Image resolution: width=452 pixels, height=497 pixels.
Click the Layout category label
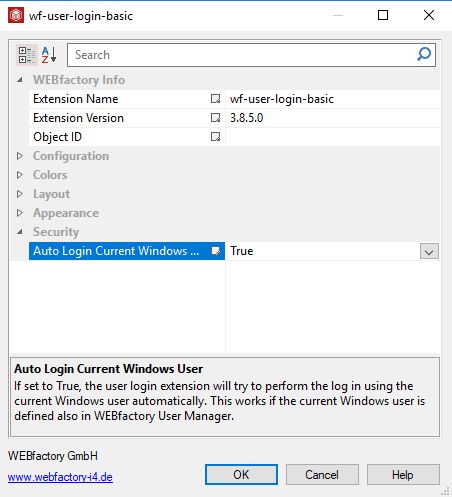[51, 194]
